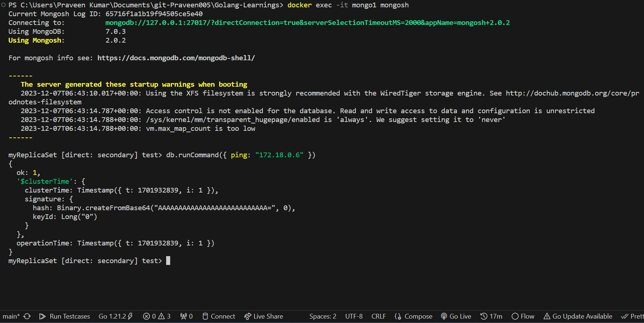Click the git sync changes icon
Viewport: 644px width, 323px height.
(x=27, y=316)
